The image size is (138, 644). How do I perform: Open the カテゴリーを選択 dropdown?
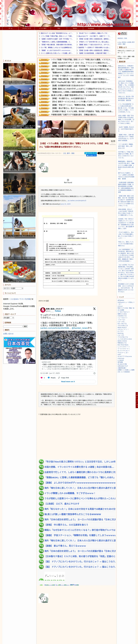[13, 288]
